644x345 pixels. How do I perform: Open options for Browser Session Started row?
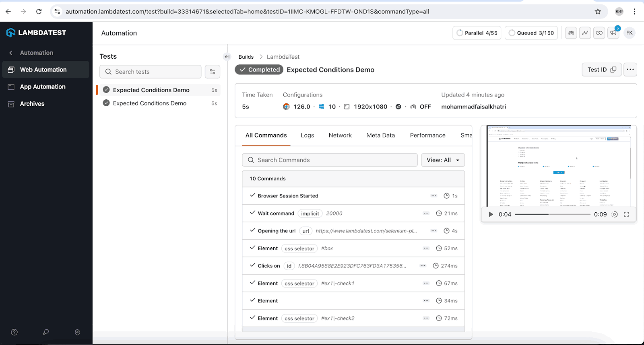coord(434,196)
